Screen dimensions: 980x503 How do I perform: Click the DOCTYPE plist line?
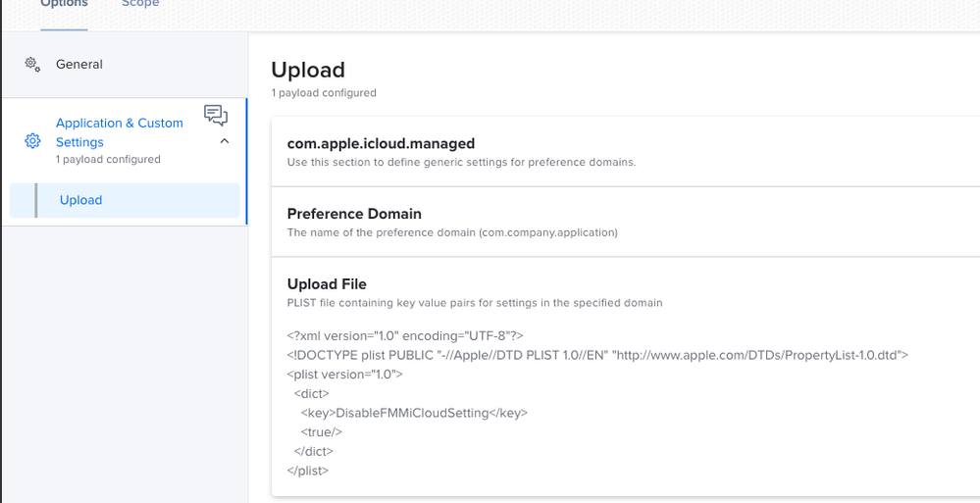597,356
